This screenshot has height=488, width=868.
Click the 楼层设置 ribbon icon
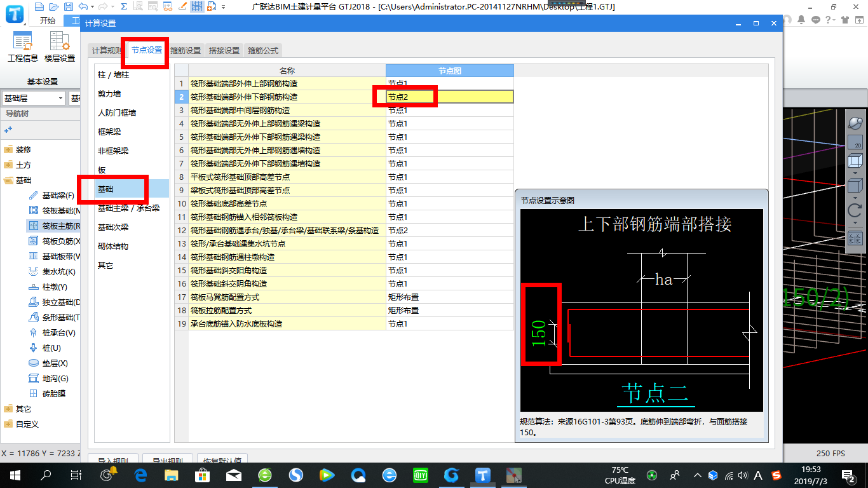pyautogui.click(x=60, y=47)
